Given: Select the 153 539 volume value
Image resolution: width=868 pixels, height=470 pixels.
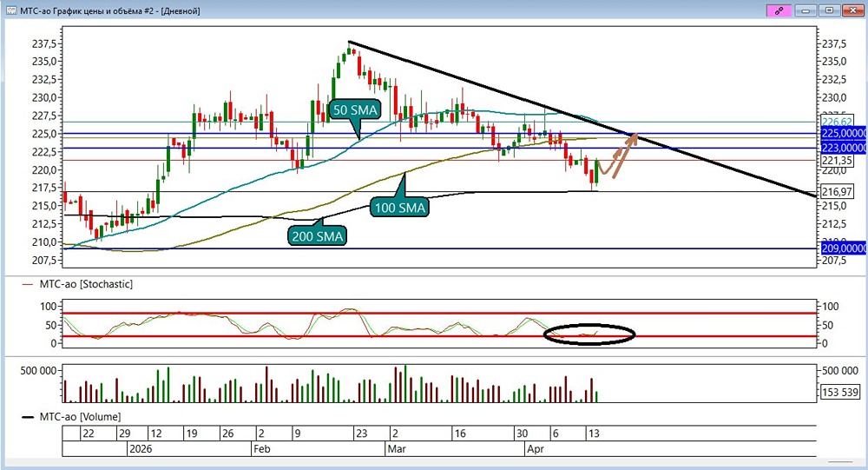Looking at the screenshot, I should click(839, 392).
